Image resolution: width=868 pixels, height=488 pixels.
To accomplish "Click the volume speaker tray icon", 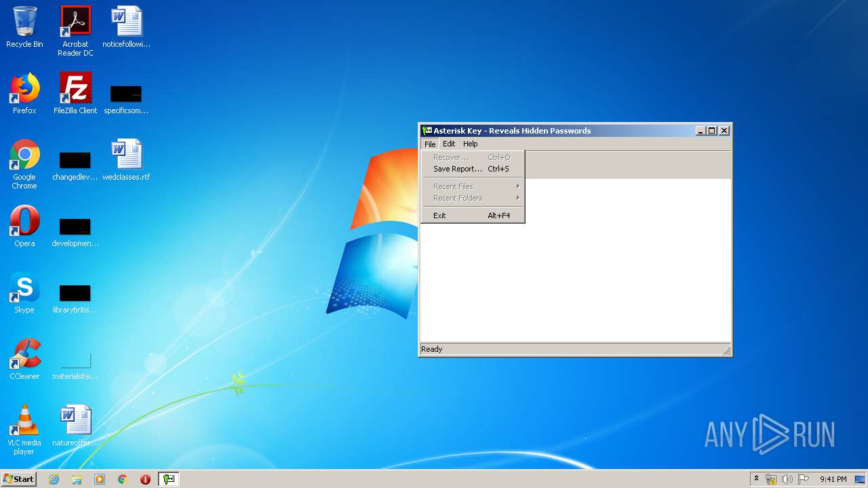I will click(787, 479).
